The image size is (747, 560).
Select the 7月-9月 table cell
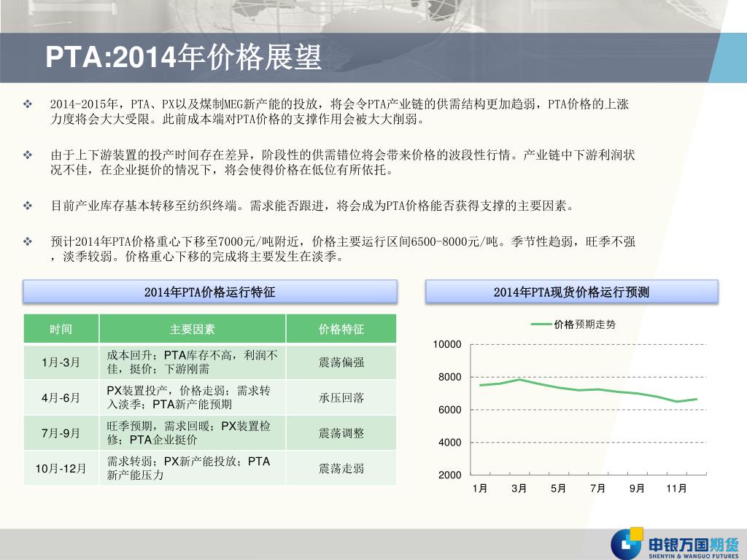[x=61, y=433]
